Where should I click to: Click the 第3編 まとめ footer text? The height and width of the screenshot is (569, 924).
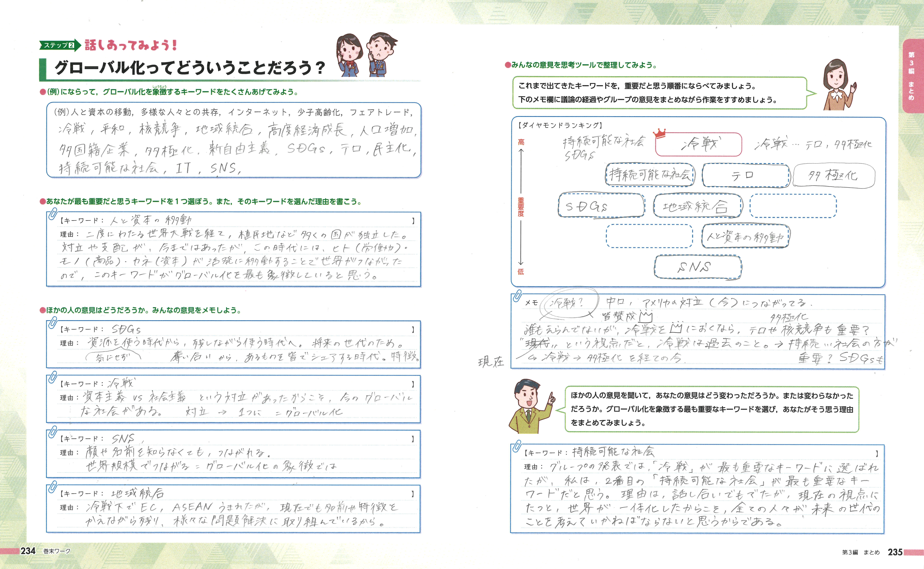point(861,552)
